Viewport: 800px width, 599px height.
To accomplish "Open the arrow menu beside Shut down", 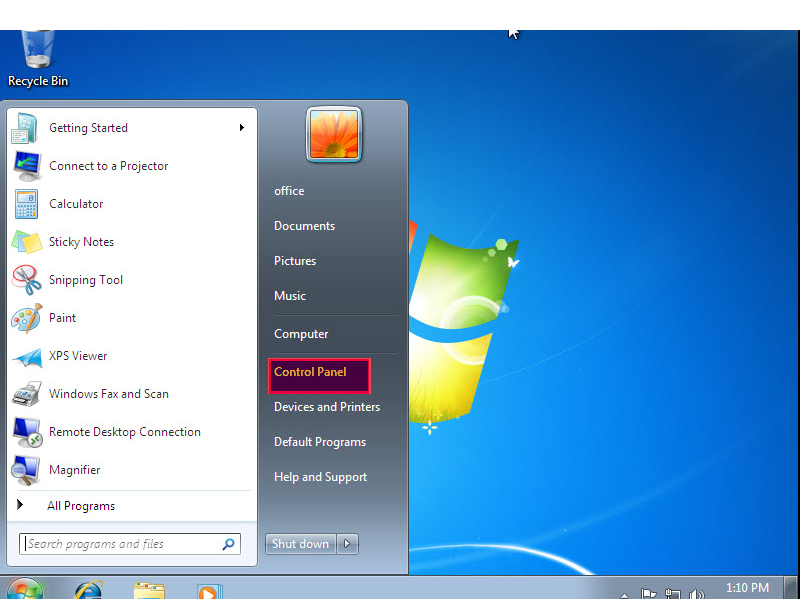I will tap(347, 544).
